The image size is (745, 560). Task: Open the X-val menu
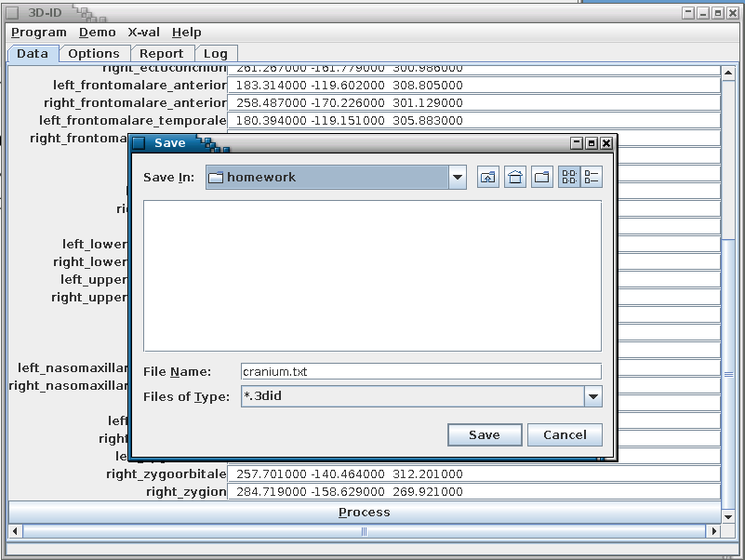pyautogui.click(x=143, y=33)
